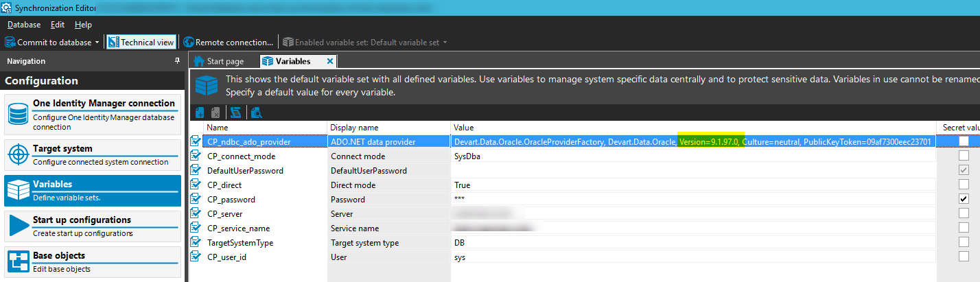Open the Help menu

coord(83,25)
